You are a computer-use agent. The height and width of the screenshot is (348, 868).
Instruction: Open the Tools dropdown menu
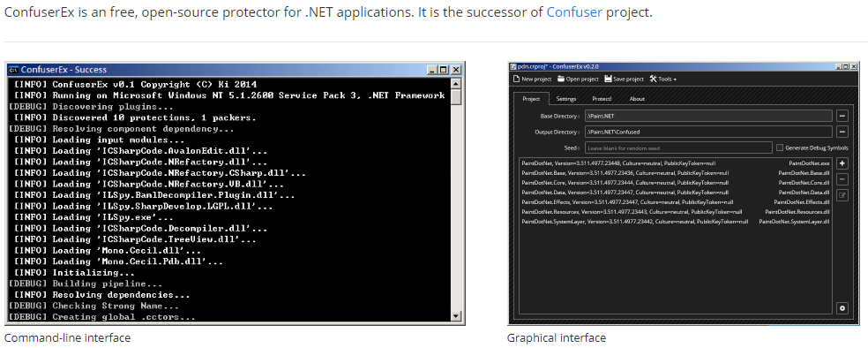pyautogui.click(x=663, y=79)
